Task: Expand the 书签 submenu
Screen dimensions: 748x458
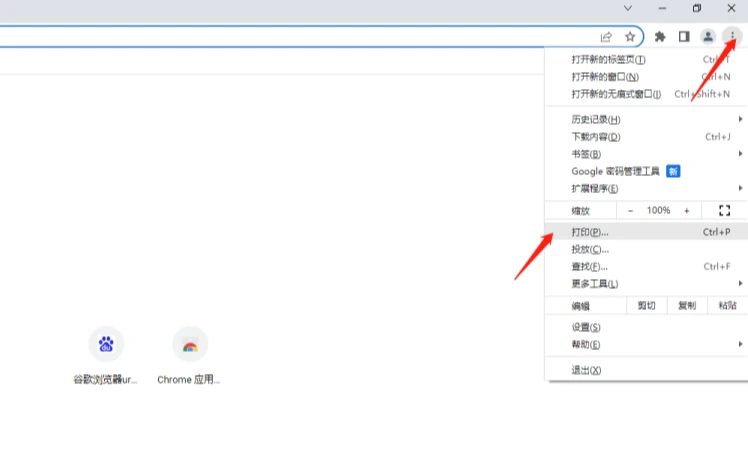Action: point(646,154)
